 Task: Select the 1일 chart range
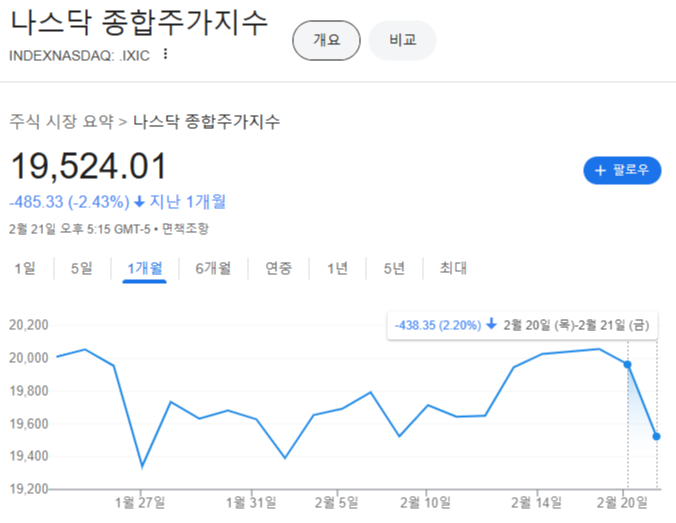(x=25, y=268)
